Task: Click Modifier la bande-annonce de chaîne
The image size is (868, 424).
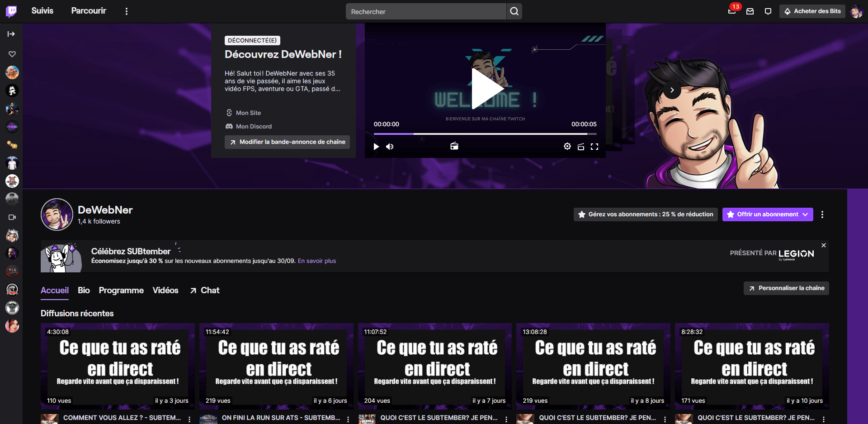Action: [287, 142]
